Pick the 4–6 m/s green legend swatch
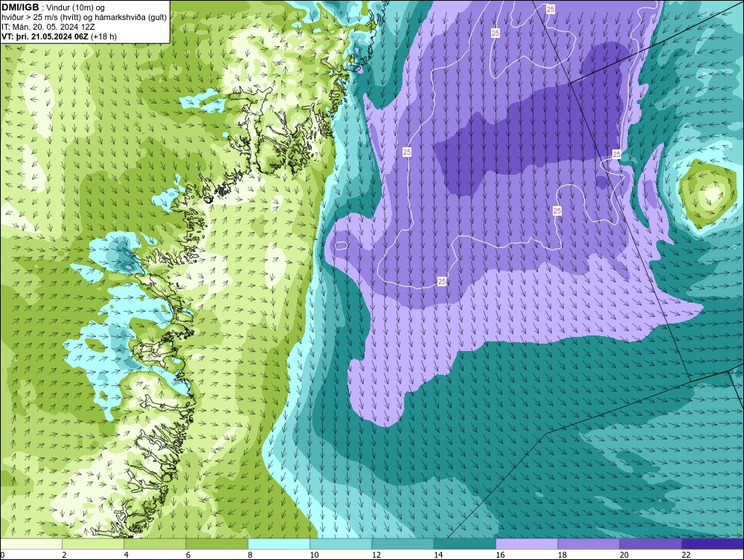 [x=155, y=544]
